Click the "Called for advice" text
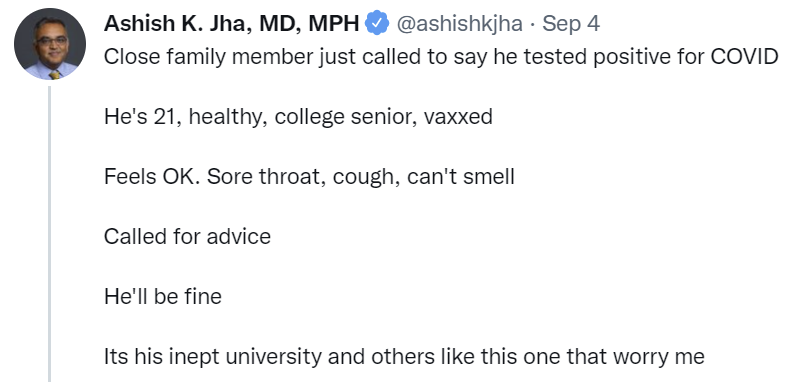Image resolution: width=810 pixels, height=382 pixels. point(187,237)
